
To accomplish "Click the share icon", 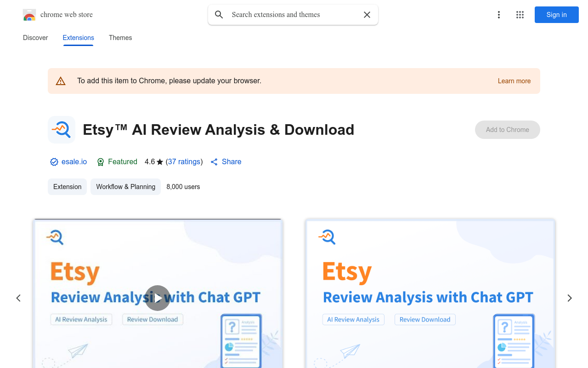I will click(214, 162).
